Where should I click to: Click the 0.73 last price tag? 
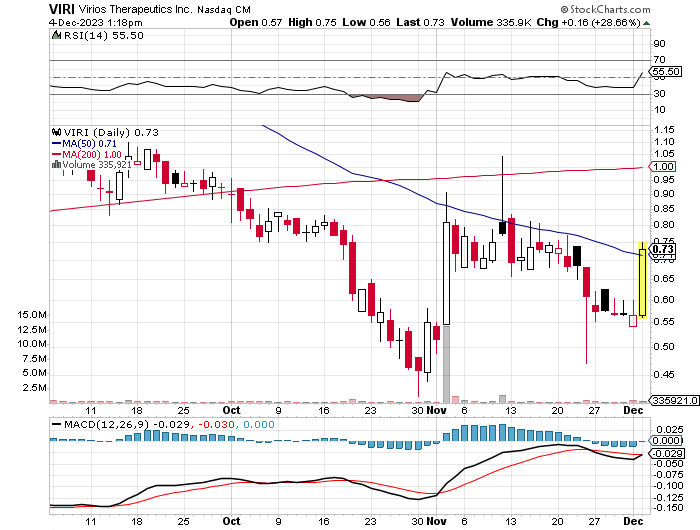[663, 249]
